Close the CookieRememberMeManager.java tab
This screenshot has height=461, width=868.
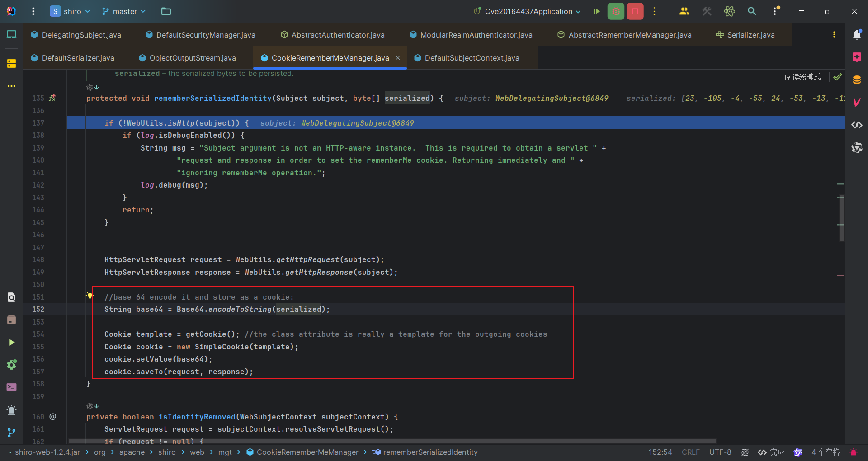(398, 58)
